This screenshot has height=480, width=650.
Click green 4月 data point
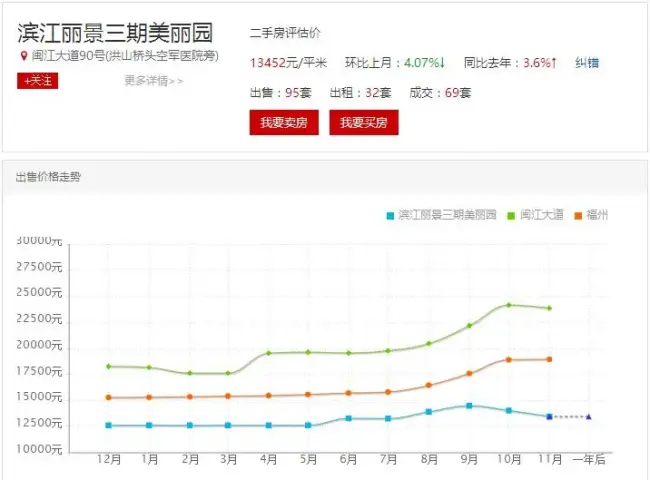269,353
